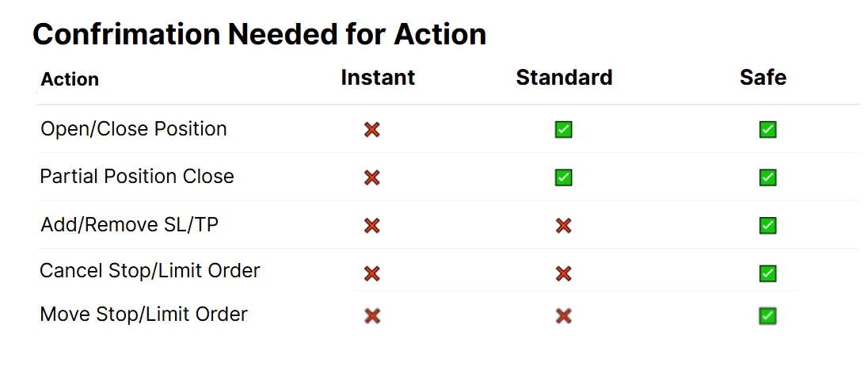868x370 pixels.
Task: Click red X for Cancel Stop/Limit Order under Standard
Action: [564, 273]
